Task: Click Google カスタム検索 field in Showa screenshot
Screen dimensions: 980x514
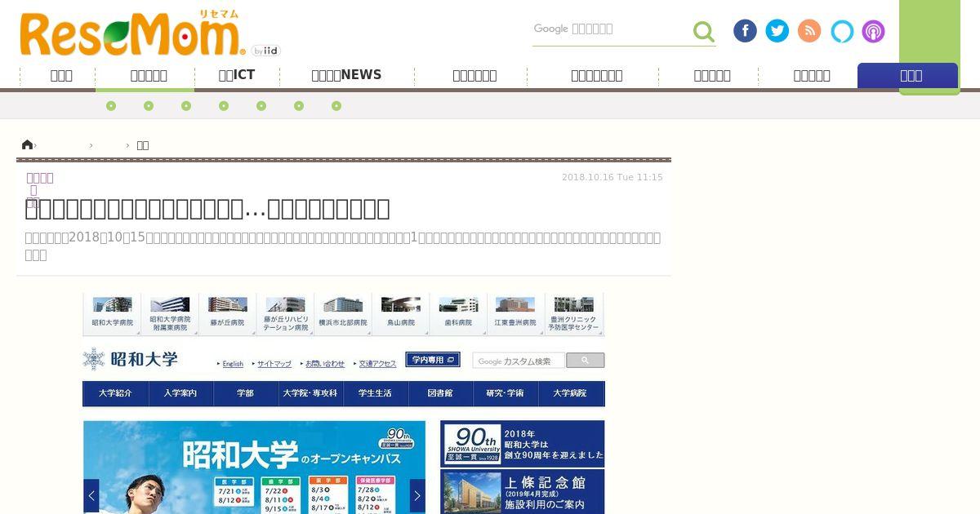Action: 519,361
